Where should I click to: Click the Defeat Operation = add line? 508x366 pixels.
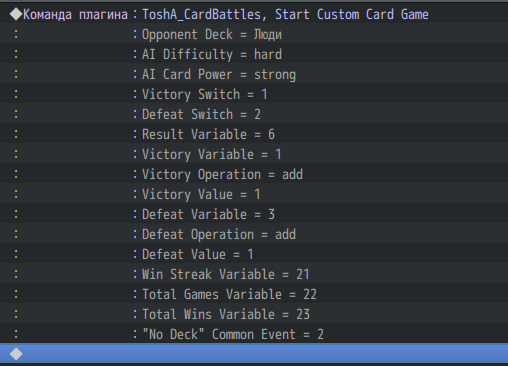tap(254, 234)
